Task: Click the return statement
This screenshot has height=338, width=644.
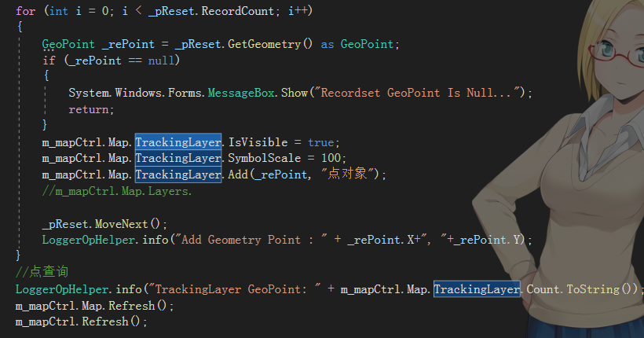Action: (91, 109)
